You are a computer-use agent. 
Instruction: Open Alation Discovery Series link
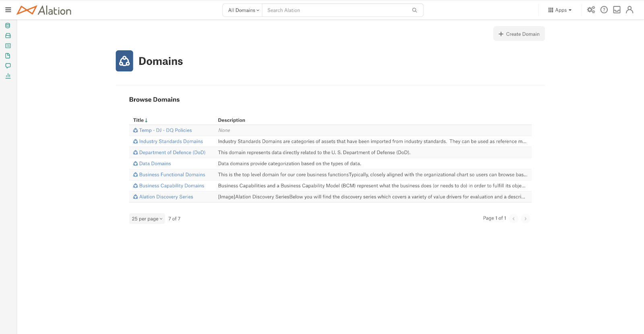(x=166, y=197)
